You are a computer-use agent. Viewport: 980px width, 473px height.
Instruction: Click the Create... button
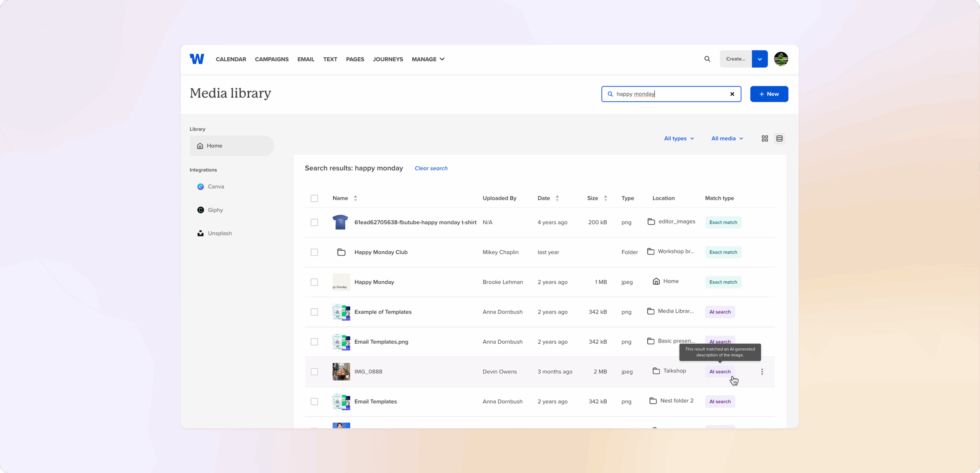pos(735,59)
